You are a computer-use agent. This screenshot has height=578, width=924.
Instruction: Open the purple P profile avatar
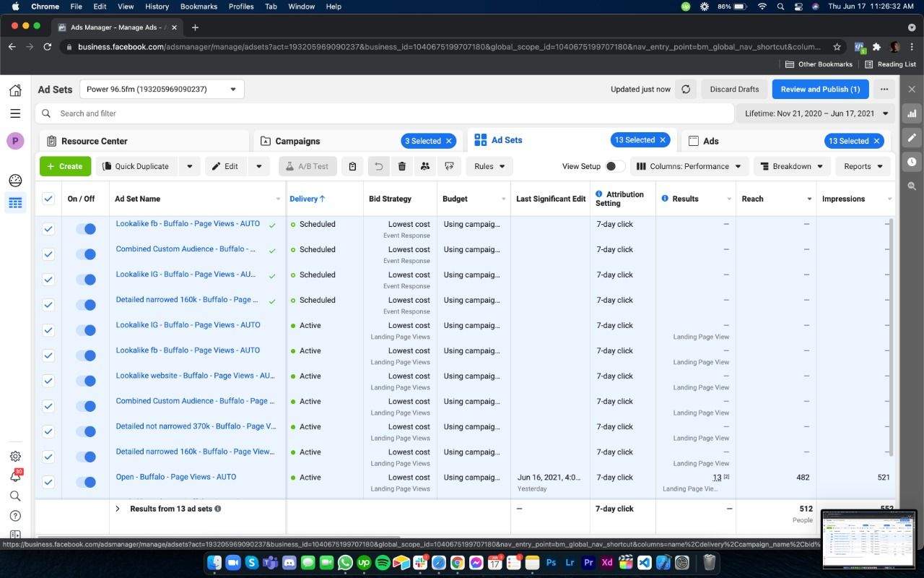click(x=14, y=141)
